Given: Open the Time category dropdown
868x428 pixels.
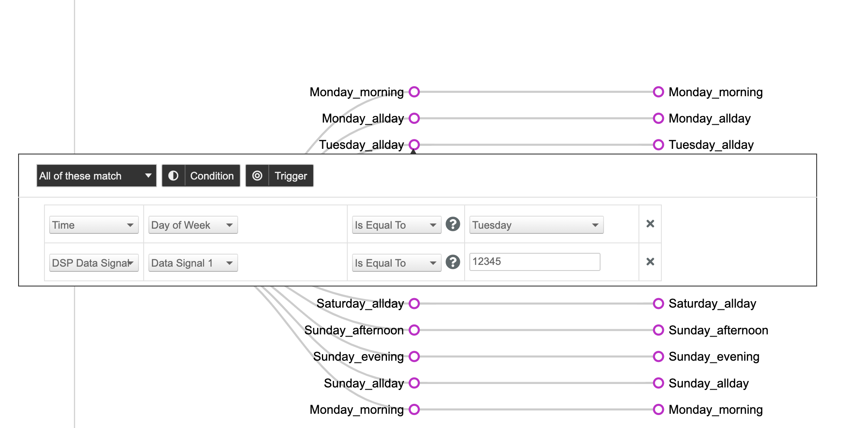Looking at the screenshot, I should [x=94, y=225].
